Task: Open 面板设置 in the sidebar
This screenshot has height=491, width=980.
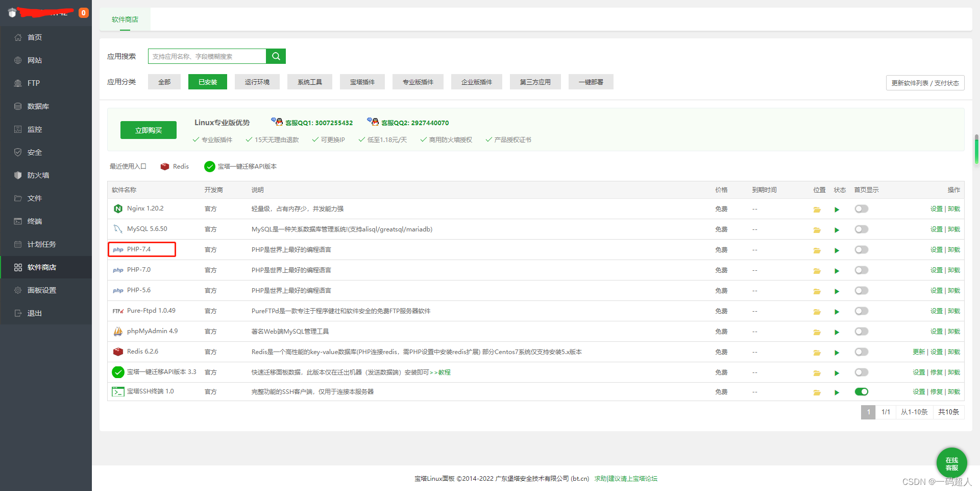Action: [x=46, y=290]
